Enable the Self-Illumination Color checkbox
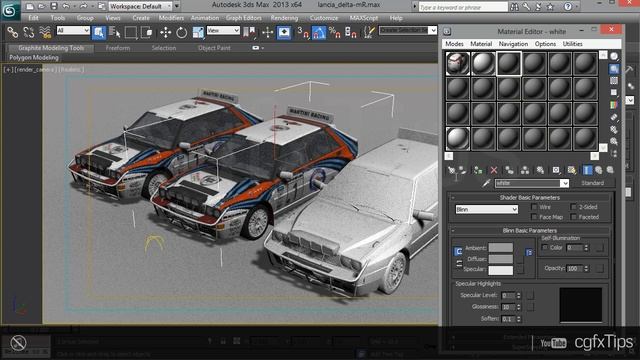 pos(545,247)
